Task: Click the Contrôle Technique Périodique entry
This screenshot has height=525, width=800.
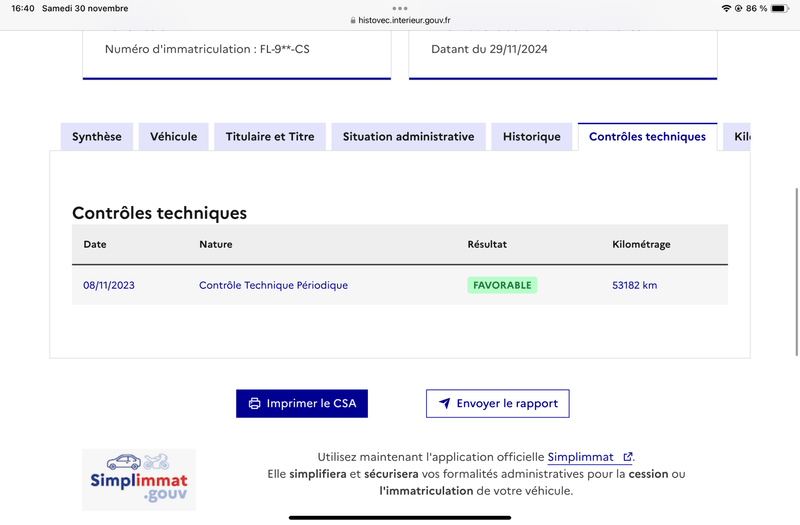Action: click(x=273, y=285)
